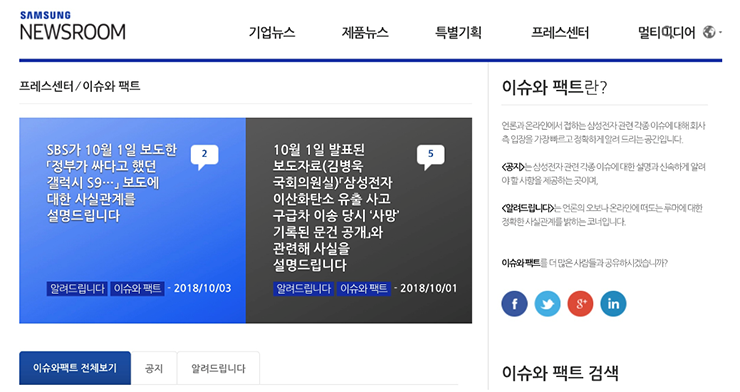
Task: Open comment bubble showing 5
Action: point(430,157)
